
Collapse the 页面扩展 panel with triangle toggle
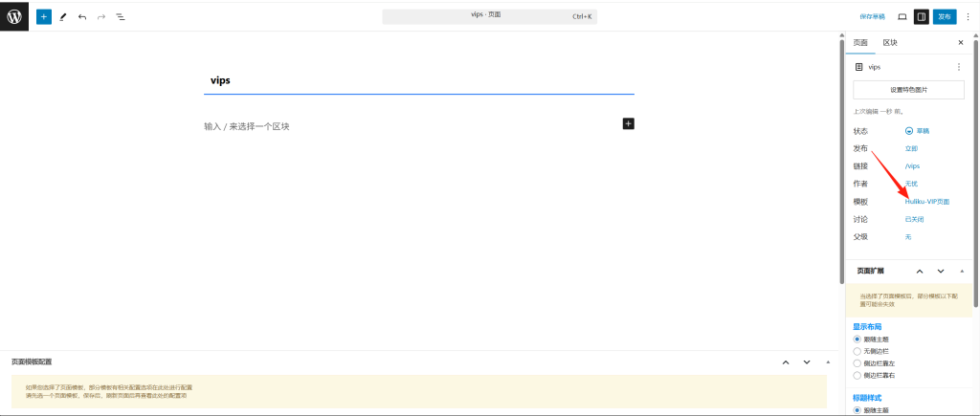pos(962,272)
